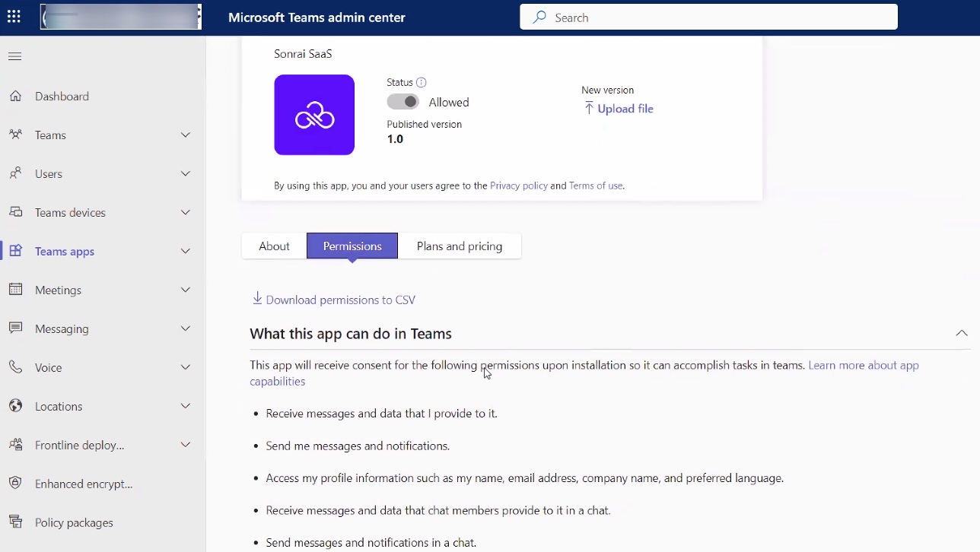
Task: Click the Locations globe icon
Action: (15, 406)
